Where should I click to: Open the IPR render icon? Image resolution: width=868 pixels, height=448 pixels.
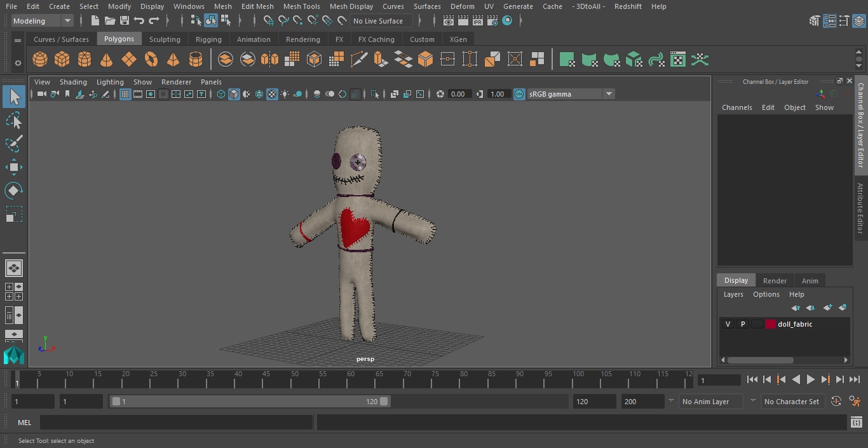[477, 21]
